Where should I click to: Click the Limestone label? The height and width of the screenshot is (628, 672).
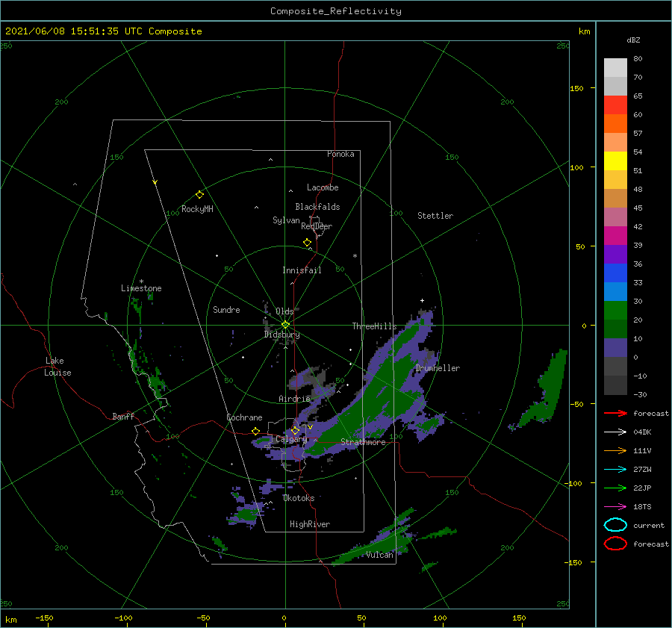pyautogui.click(x=141, y=288)
